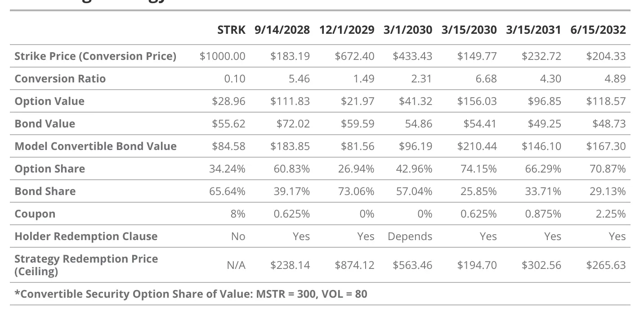Screen dimensions: 644x318
Task: Click the Depends cell under 3/1/2030
Action: [410, 236]
